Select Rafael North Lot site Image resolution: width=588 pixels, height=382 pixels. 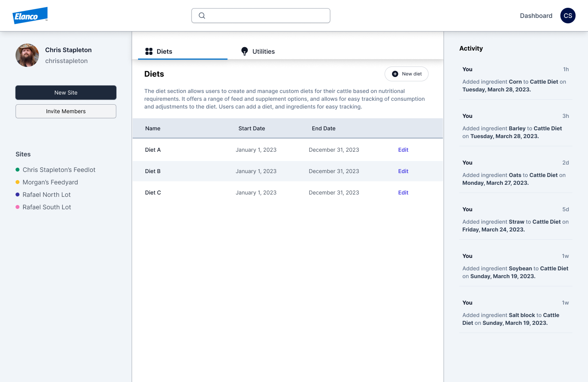coord(47,195)
